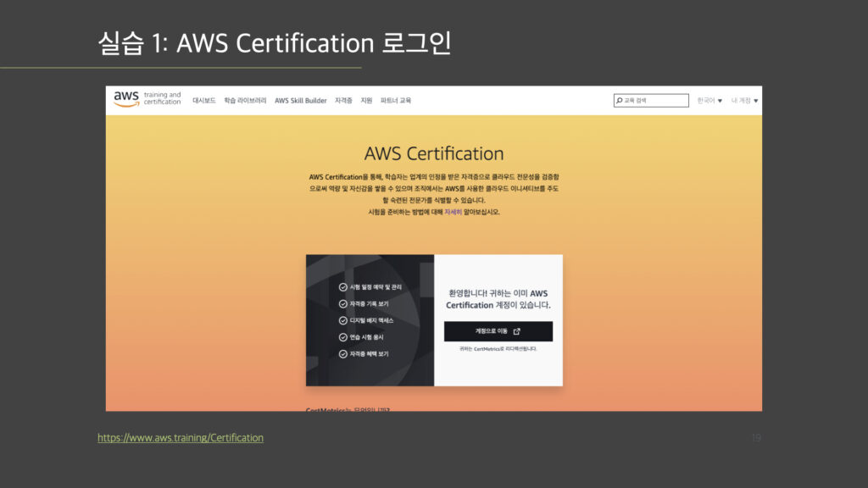Expand the 한국어 language dropdown
The image size is (868, 488).
pos(709,101)
